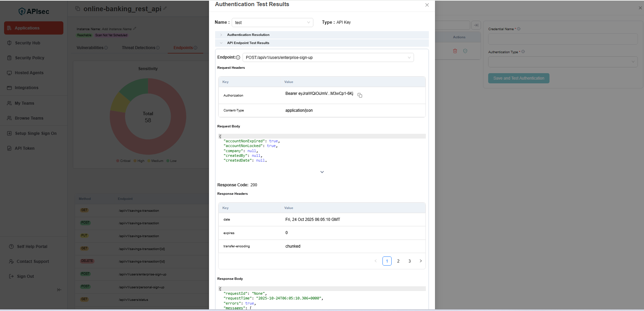The width and height of the screenshot is (644, 311).
Task: Click the red delete credential icon
Action: point(455,51)
